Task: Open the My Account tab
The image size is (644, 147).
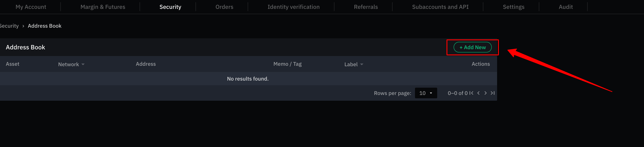Action: [x=31, y=7]
